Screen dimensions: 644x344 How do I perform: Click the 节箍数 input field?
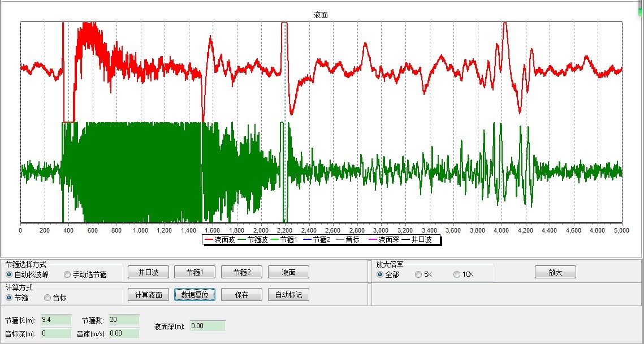tap(124, 320)
